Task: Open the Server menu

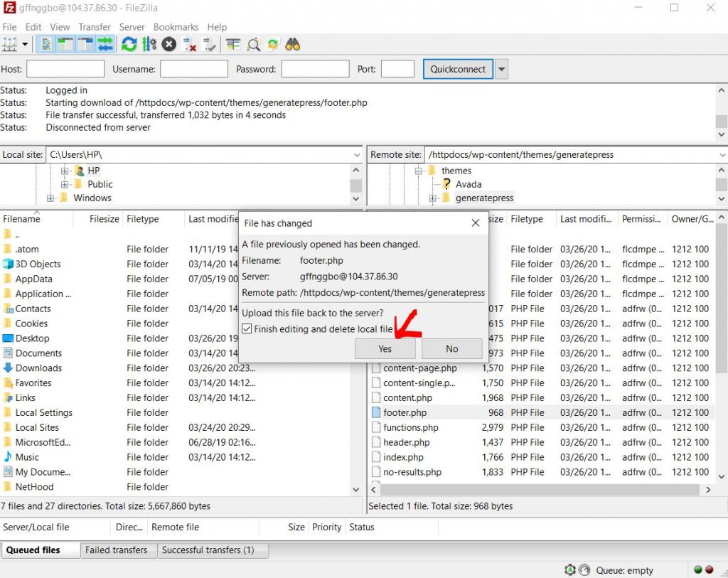Action: coord(132,27)
